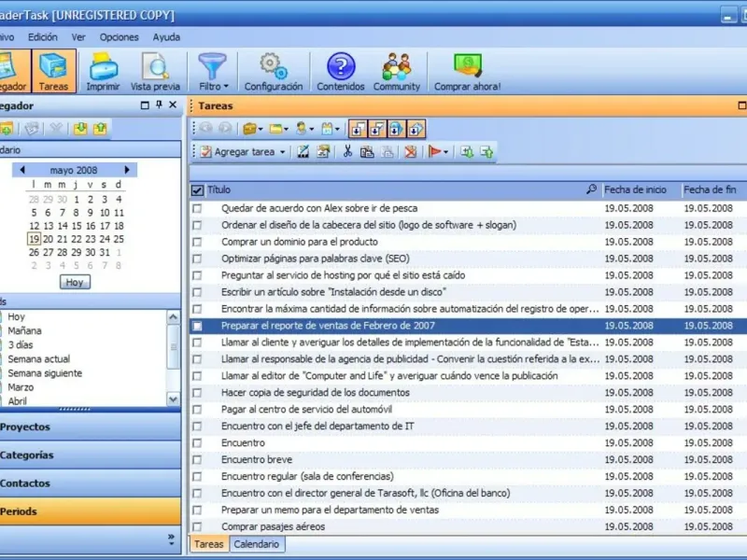Screen dimensions: 747x560
Task: Open the Categorías navigator section
Action: pos(90,455)
